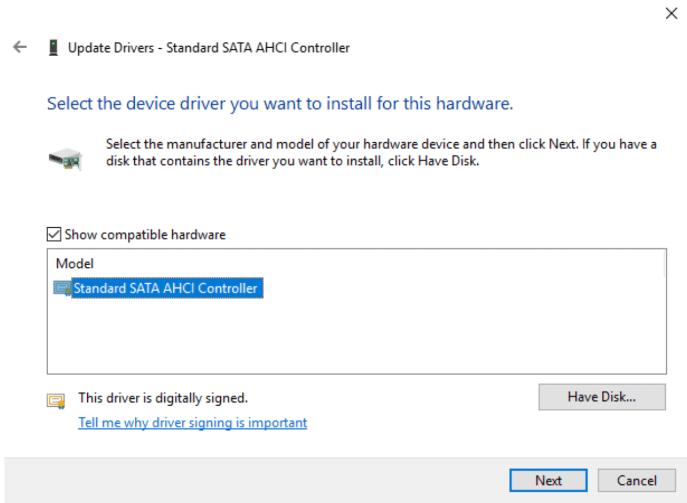Click the "Show compatible hardware" label text
The width and height of the screenshot is (687, 503).
[x=145, y=235]
